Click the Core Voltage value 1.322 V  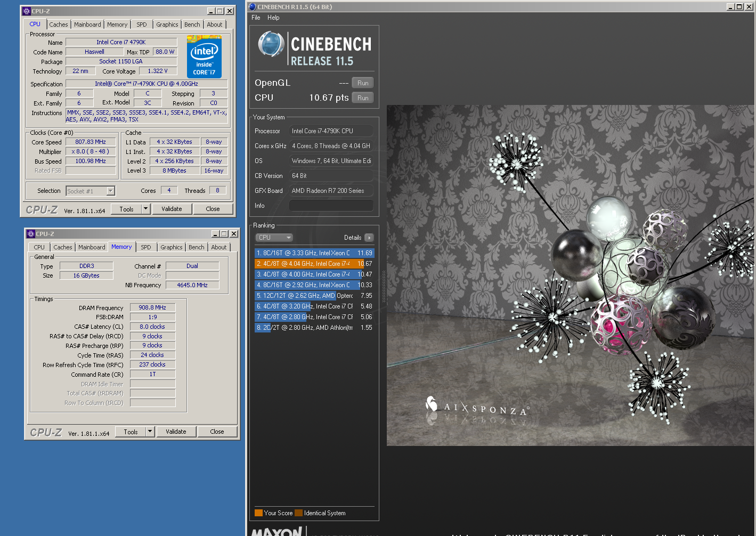[x=158, y=71]
